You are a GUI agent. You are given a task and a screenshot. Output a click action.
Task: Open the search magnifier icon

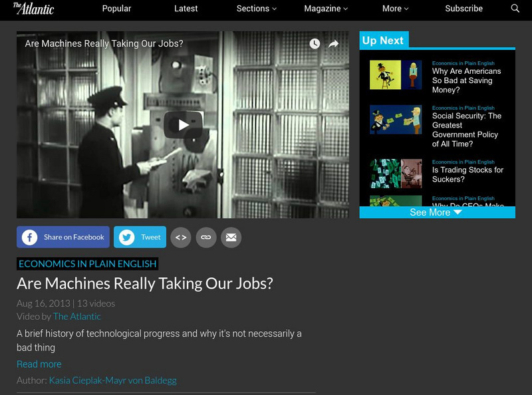tap(515, 9)
